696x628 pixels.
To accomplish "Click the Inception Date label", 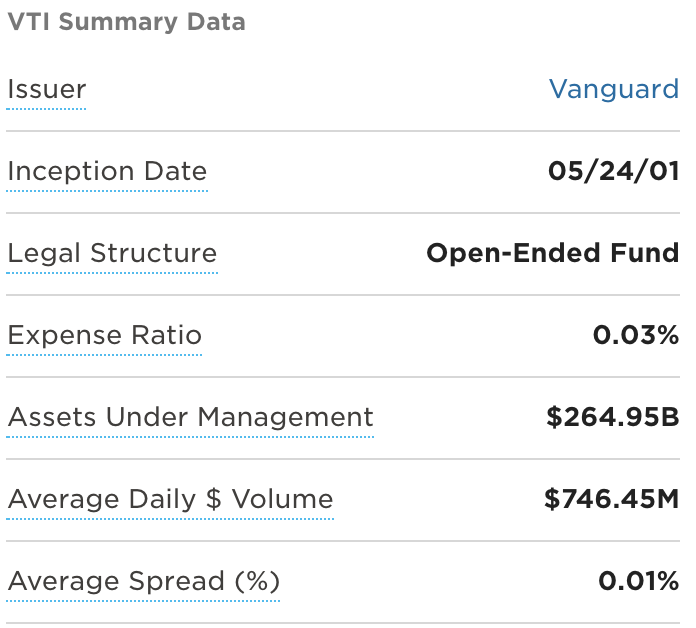I will [x=107, y=172].
